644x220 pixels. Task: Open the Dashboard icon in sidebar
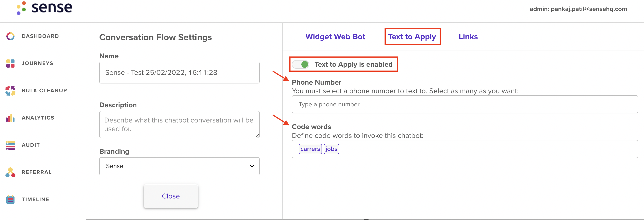coord(10,36)
